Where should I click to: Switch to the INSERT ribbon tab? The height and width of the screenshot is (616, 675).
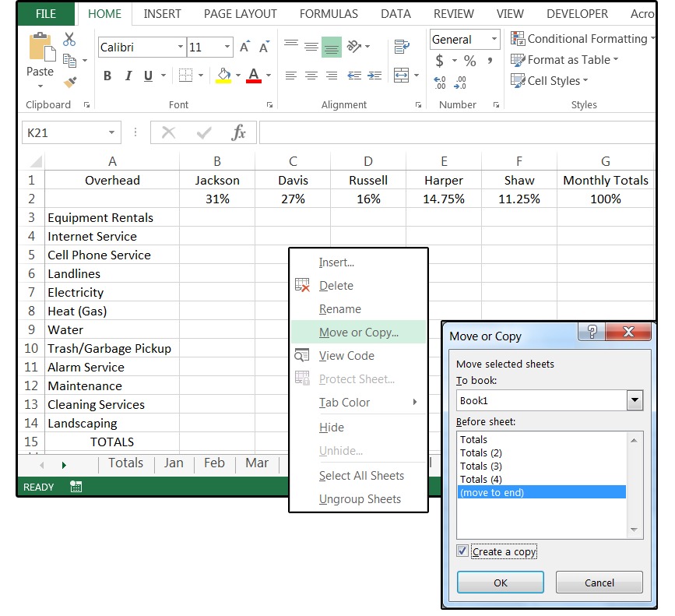(162, 14)
